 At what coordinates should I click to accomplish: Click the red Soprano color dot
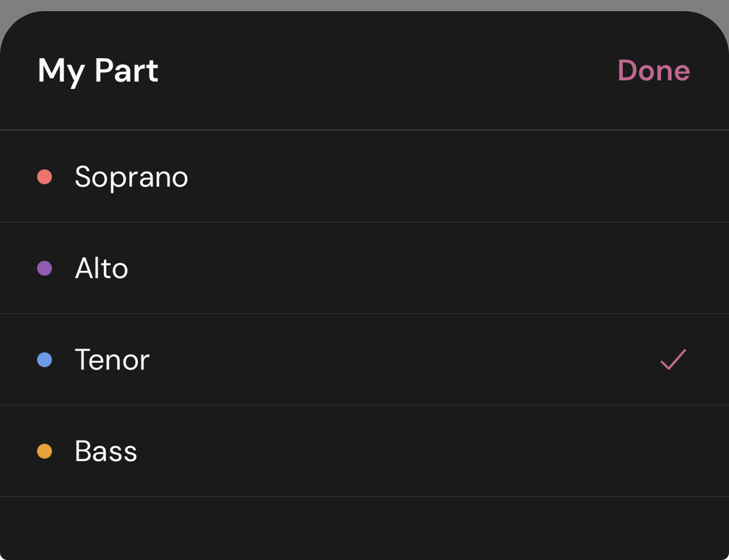[x=44, y=176]
